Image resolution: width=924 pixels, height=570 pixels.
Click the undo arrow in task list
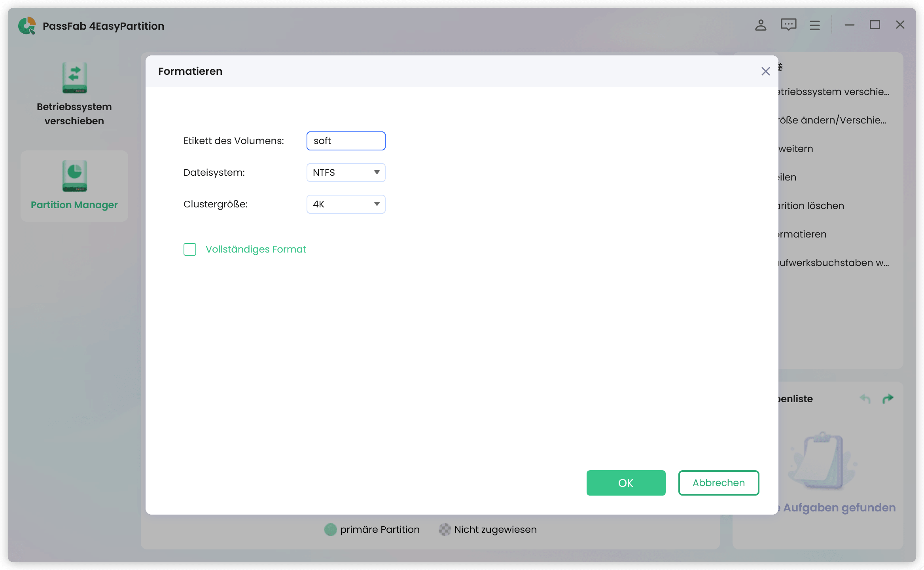[x=865, y=399]
